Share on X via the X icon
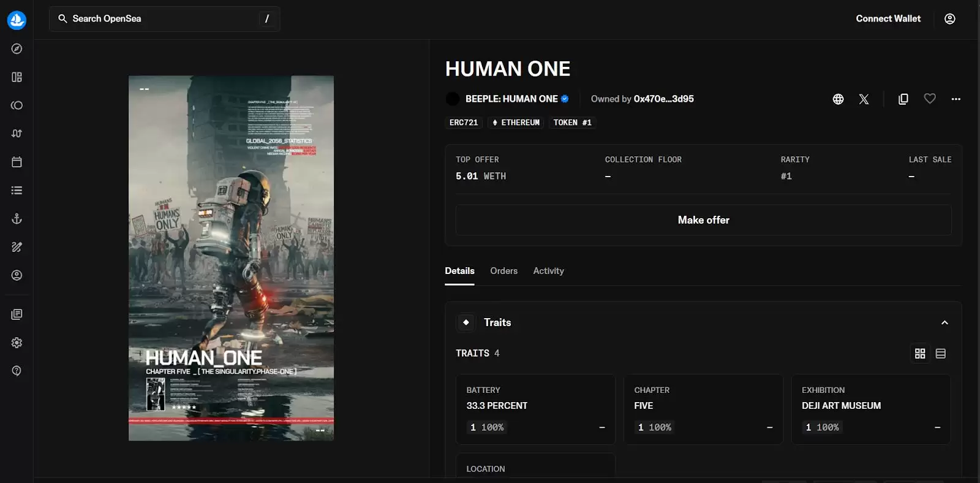980x483 pixels. pyautogui.click(x=864, y=99)
